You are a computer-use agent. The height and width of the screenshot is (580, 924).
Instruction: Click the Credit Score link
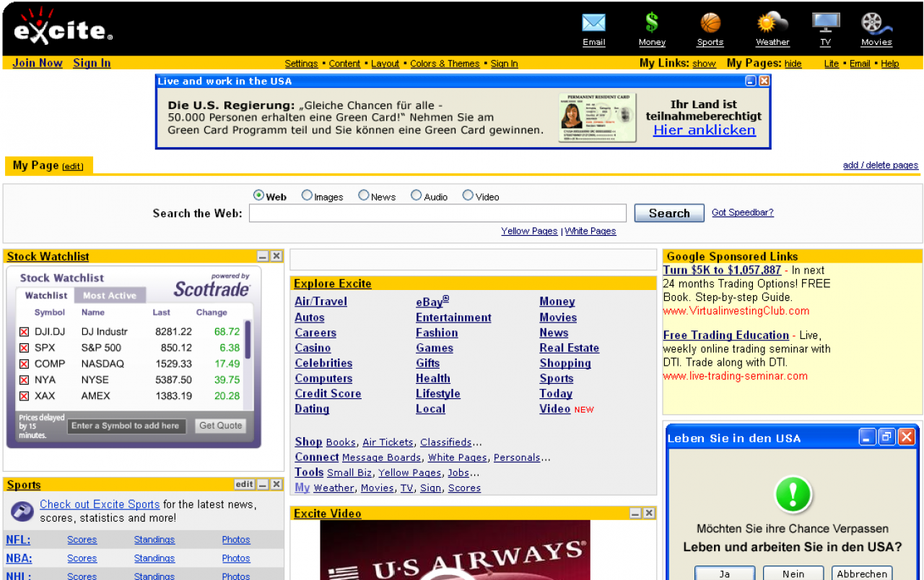[x=328, y=393]
